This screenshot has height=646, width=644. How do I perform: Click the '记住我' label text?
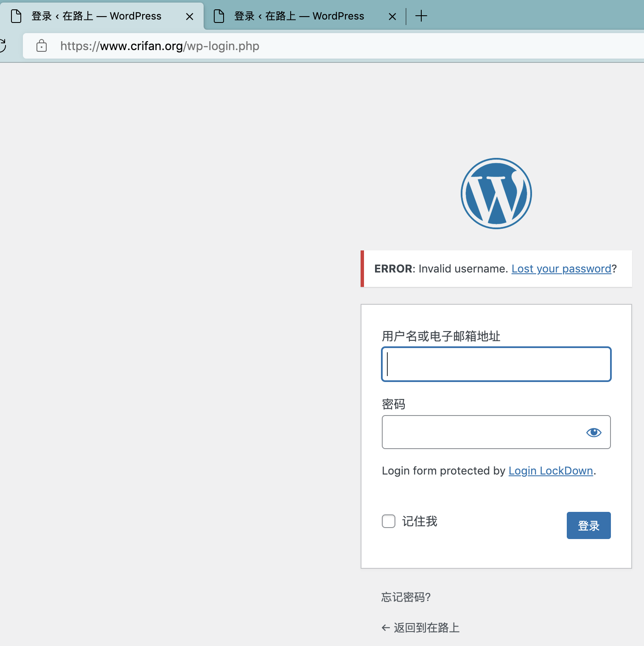[x=420, y=521]
